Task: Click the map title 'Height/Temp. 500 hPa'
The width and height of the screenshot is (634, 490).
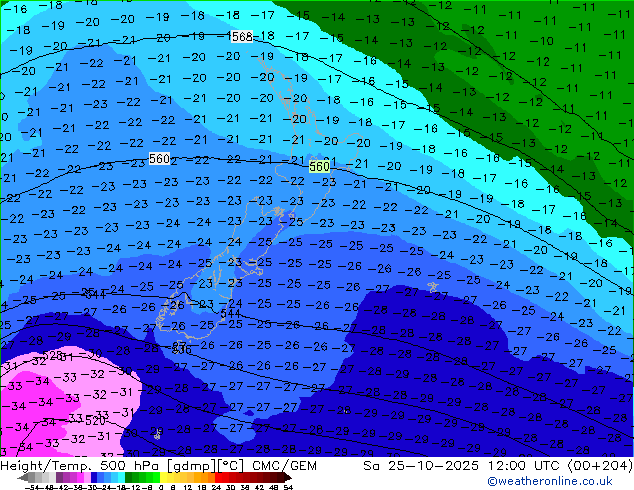Action: [81, 466]
